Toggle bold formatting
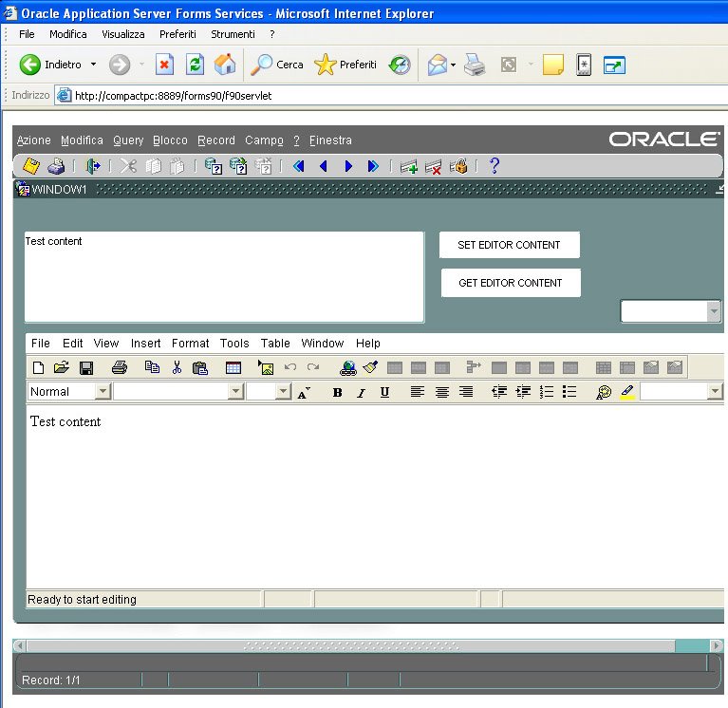 (338, 392)
